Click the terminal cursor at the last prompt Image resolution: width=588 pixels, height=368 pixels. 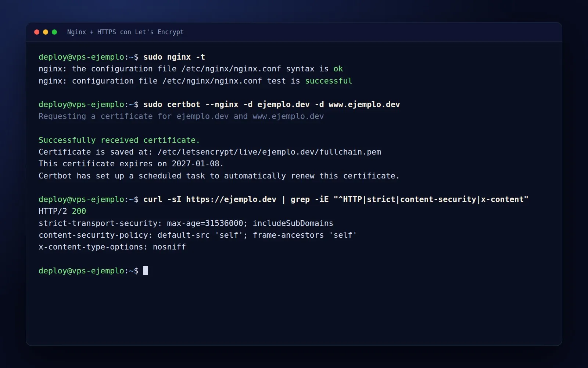146,270
